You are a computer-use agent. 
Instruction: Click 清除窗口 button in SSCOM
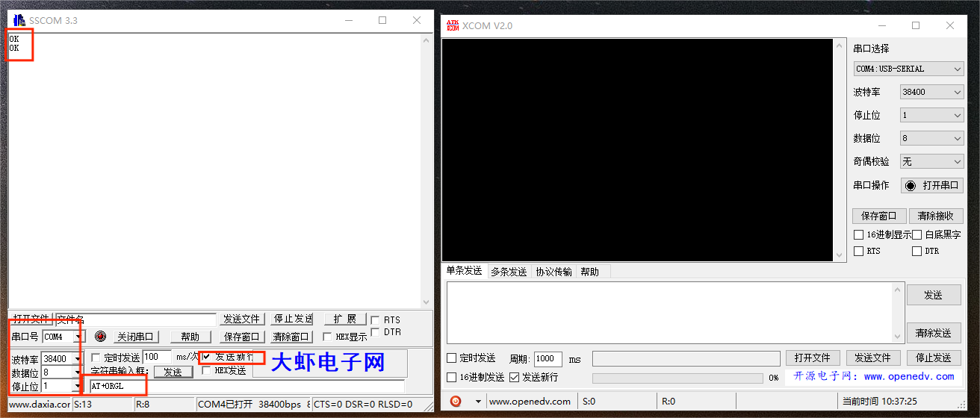(291, 337)
